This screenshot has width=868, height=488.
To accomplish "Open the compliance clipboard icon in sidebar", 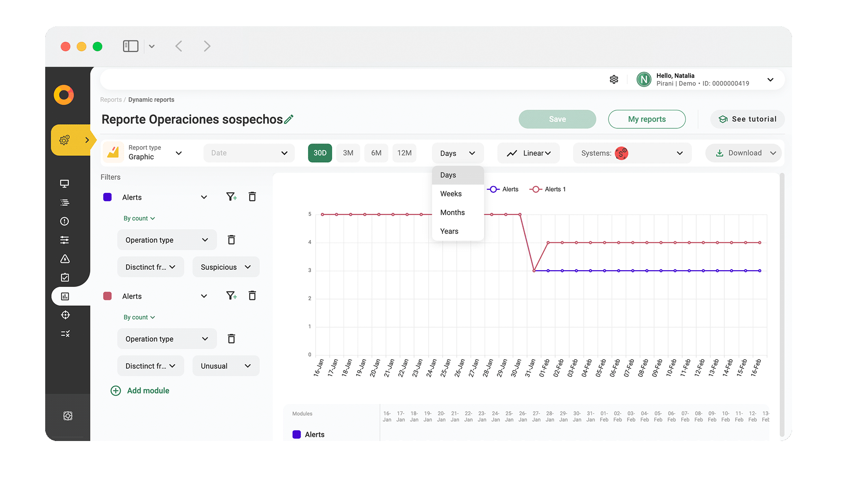I will (x=65, y=277).
